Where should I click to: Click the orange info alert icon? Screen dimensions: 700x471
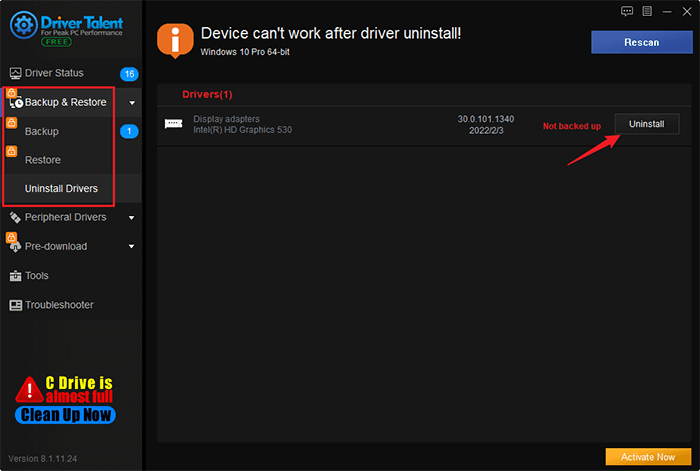tap(175, 41)
